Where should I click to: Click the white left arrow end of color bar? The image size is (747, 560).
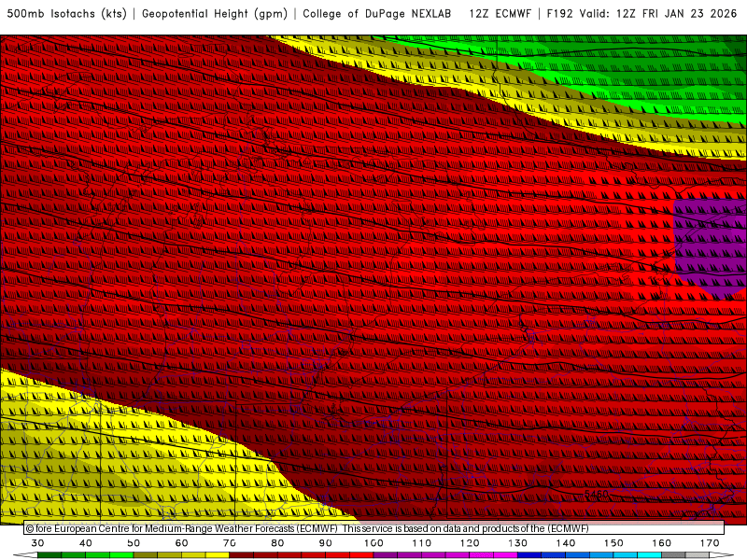click(x=25, y=555)
